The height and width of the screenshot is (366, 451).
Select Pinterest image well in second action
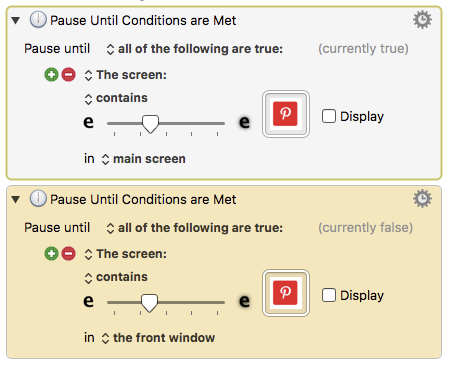coord(286,293)
